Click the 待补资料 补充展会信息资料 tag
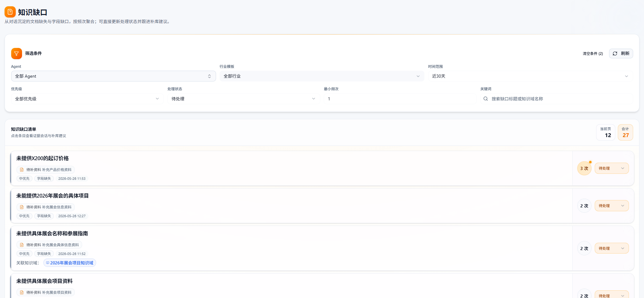The image size is (644, 298). tap(45, 207)
